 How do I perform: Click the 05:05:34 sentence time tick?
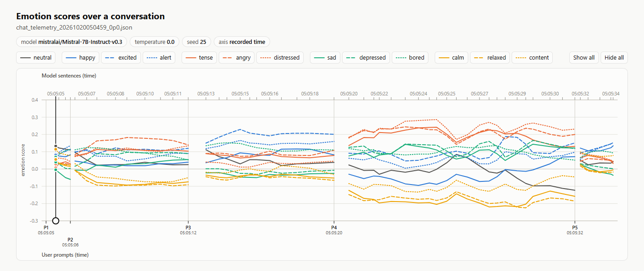(611, 94)
